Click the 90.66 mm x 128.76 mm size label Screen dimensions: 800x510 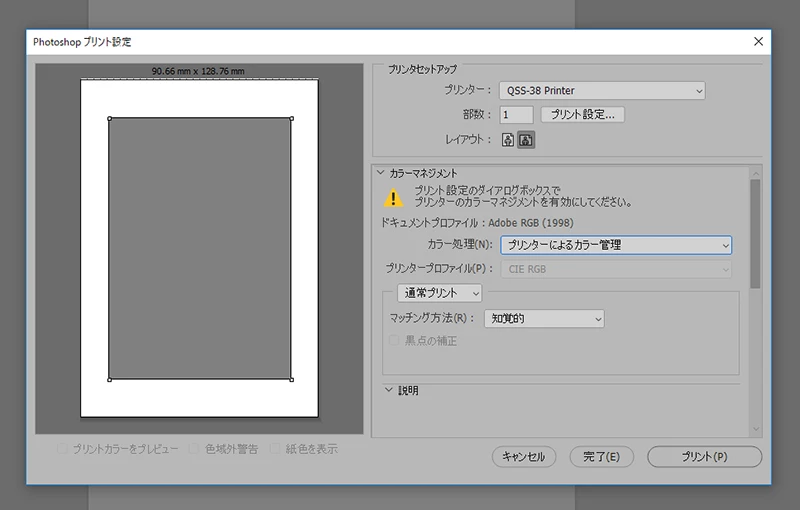point(198,71)
